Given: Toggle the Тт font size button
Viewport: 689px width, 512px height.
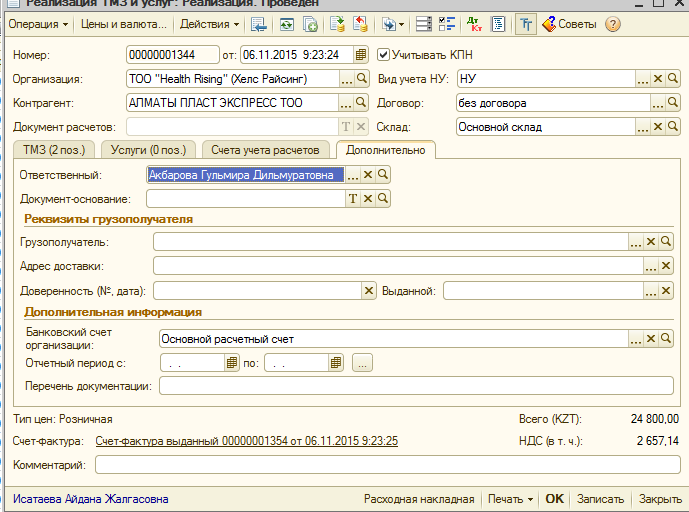Looking at the screenshot, I should (526, 24).
